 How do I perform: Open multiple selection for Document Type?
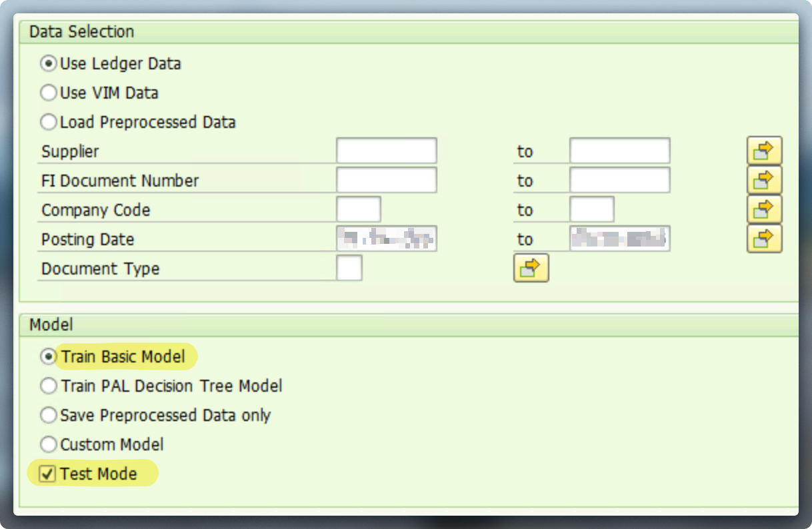531,268
